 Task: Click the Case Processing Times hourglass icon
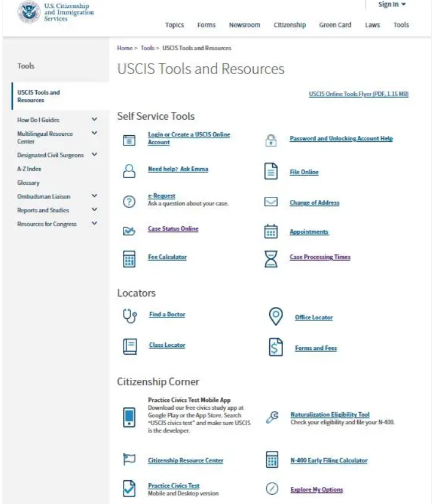[271, 259]
